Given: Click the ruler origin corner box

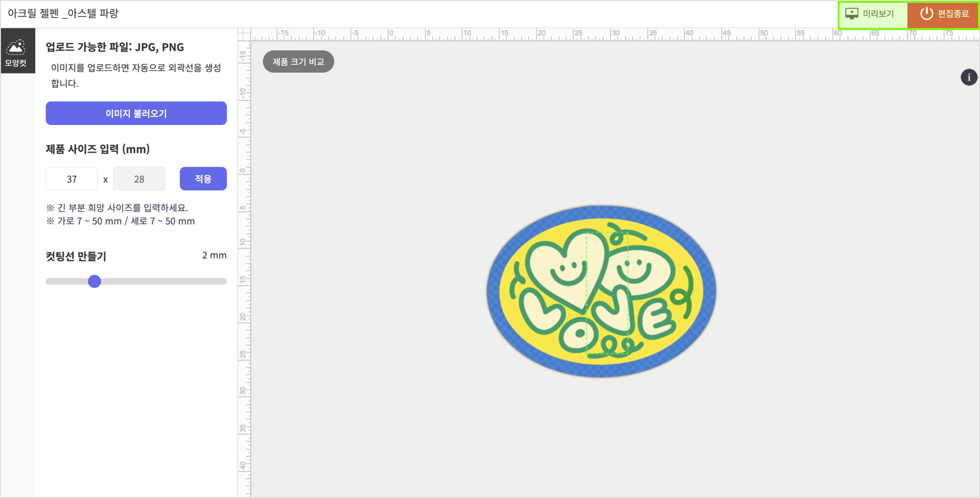Looking at the screenshot, I should 244,34.
